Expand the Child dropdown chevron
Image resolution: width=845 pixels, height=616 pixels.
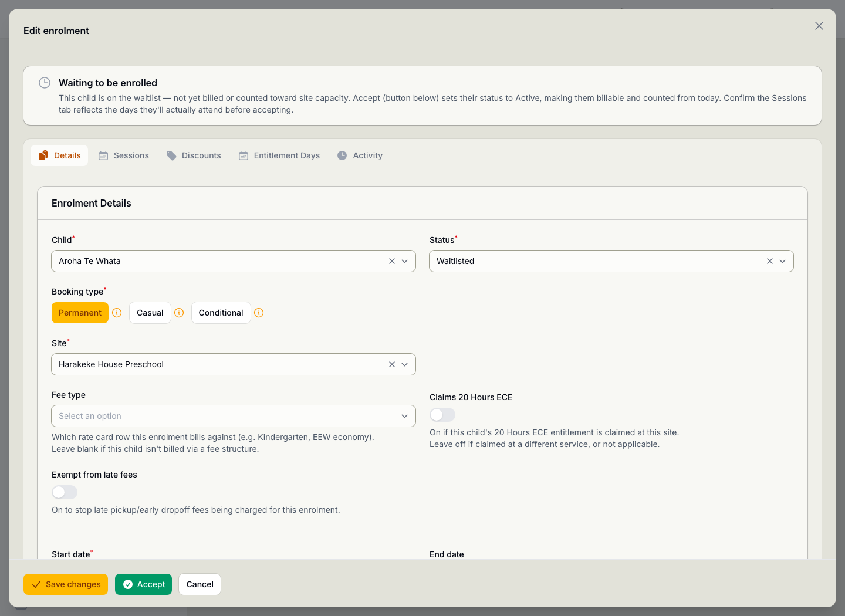(x=405, y=261)
